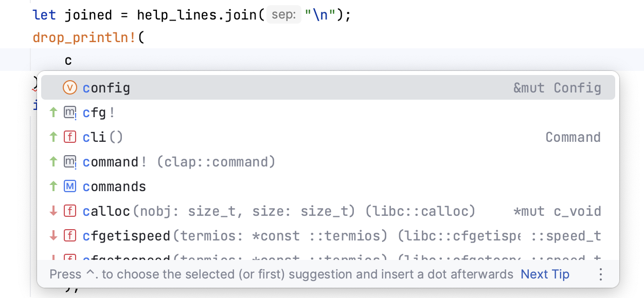
Task: Click the module icon beside commands
Action: coord(69,186)
